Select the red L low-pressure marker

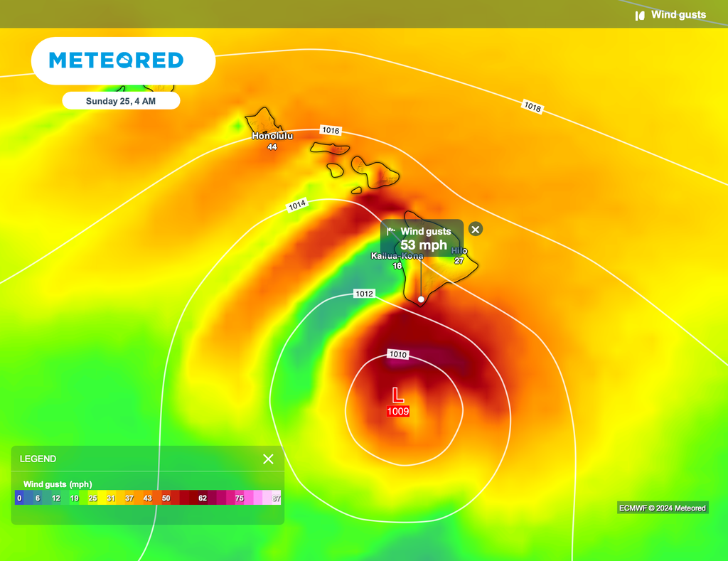398,395
